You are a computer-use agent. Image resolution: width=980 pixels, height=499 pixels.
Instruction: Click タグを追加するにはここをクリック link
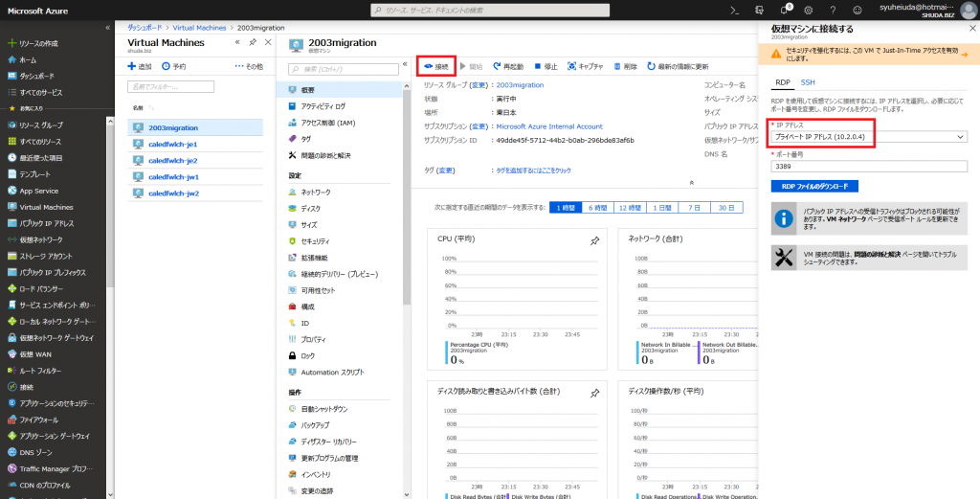pyautogui.click(x=533, y=170)
